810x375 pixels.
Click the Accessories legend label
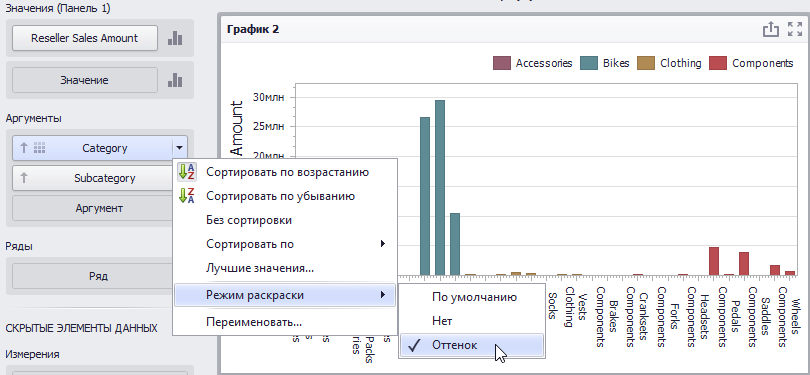(x=544, y=63)
